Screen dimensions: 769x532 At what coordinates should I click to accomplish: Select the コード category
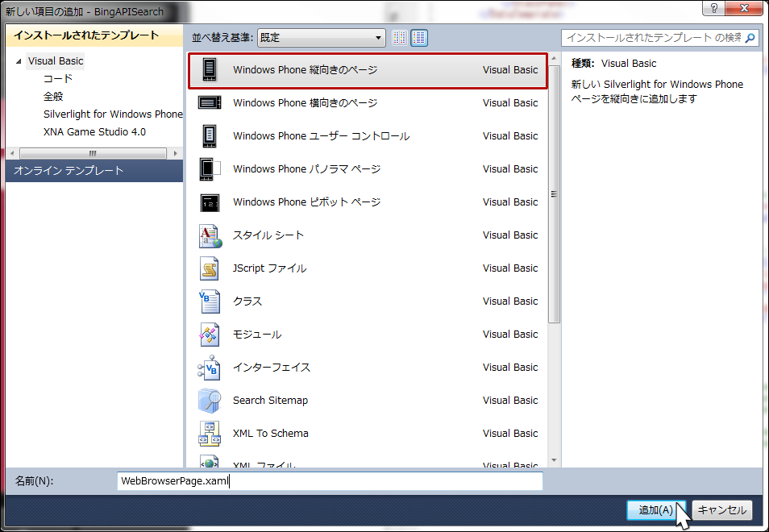pos(58,78)
